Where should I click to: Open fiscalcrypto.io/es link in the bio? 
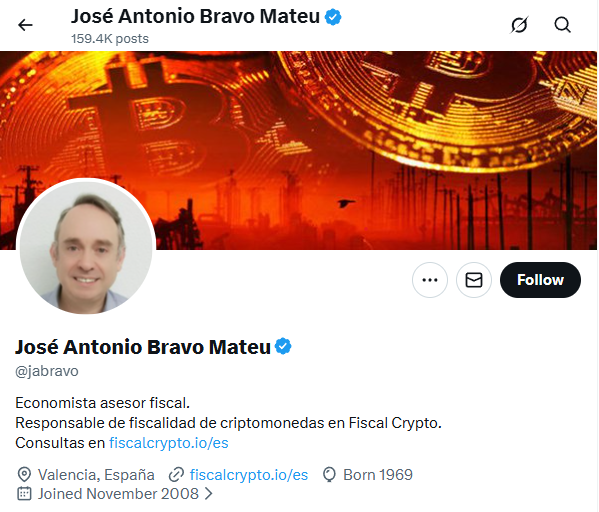coord(169,443)
